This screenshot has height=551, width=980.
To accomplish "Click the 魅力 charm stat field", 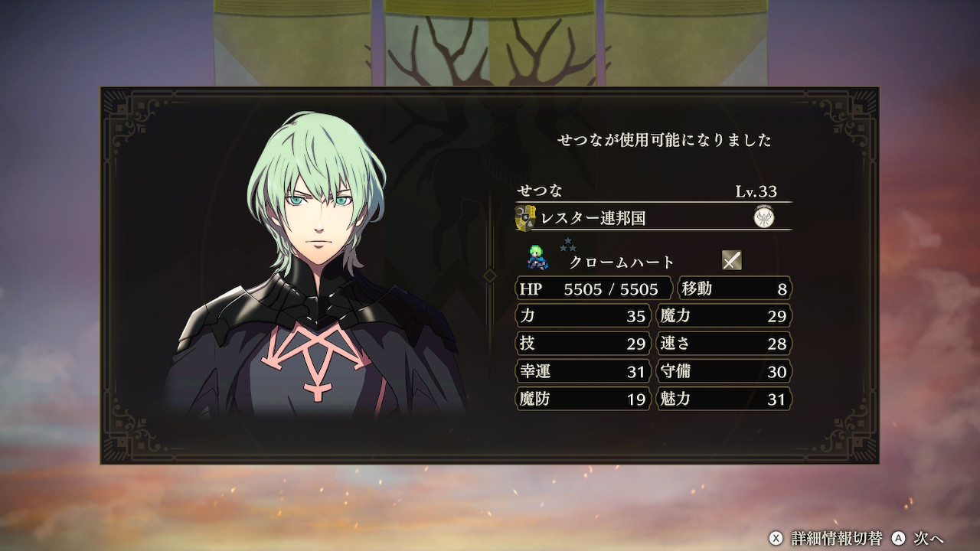I will 724,399.
